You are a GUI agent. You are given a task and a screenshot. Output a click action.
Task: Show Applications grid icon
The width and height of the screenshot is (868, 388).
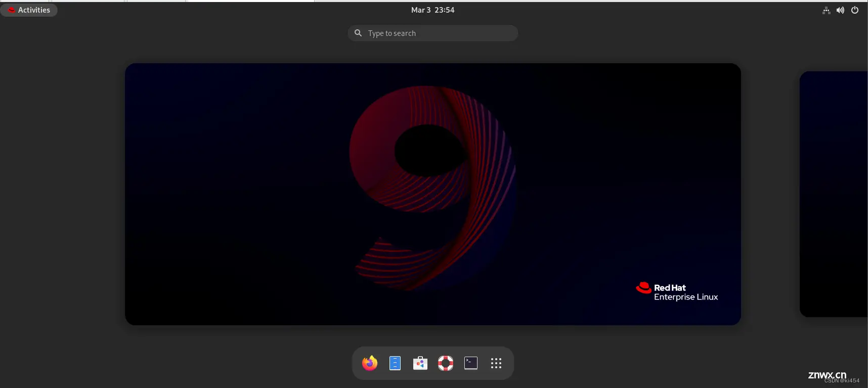click(496, 363)
